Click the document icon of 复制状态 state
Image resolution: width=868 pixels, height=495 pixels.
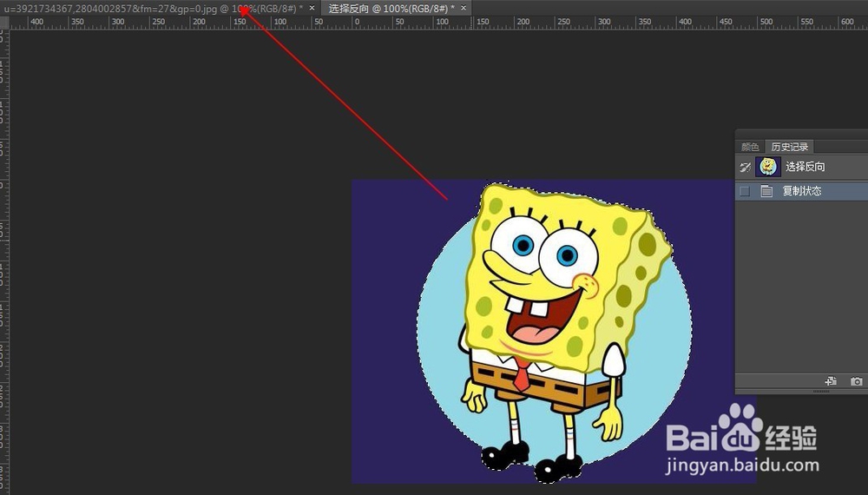[x=766, y=191]
